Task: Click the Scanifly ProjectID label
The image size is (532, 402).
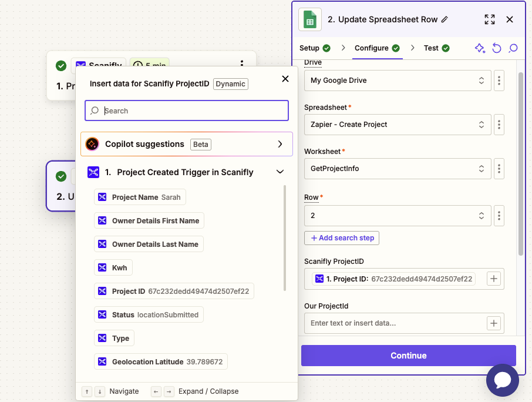Action: tap(334, 262)
